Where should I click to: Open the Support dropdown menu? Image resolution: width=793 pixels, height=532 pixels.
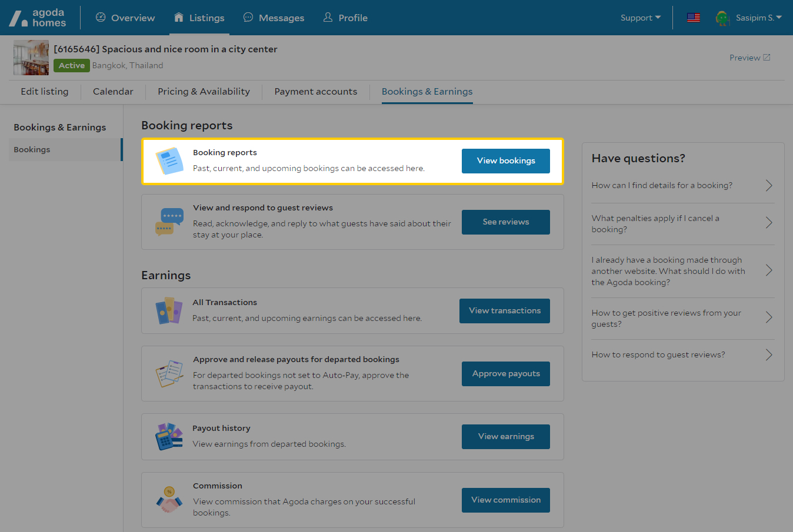(640, 18)
